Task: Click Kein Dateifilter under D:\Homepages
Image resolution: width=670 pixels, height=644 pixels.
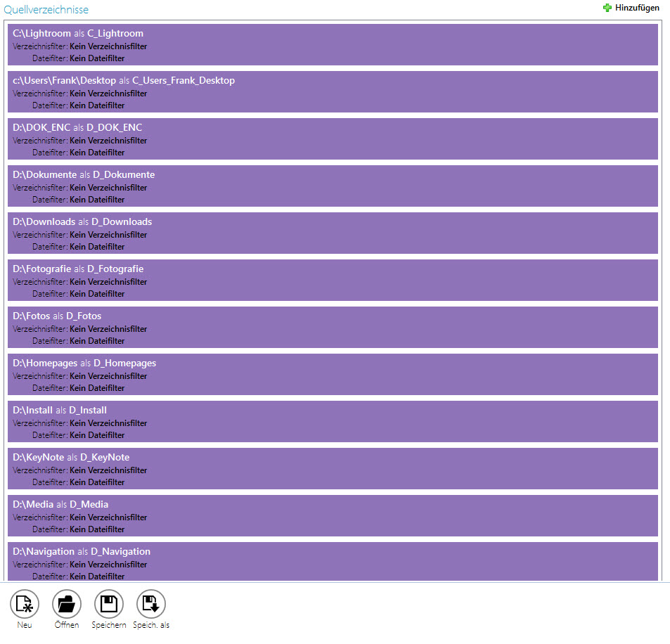Action: (97, 388)
